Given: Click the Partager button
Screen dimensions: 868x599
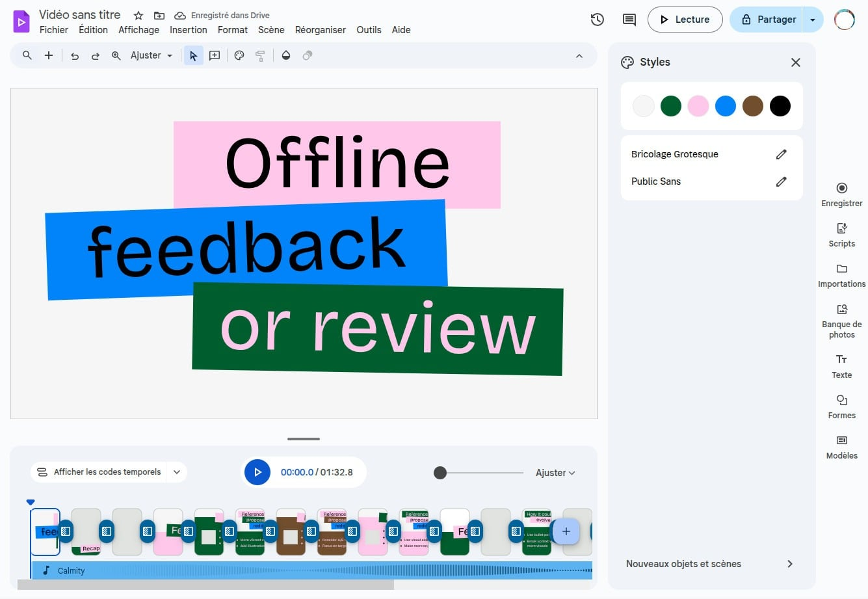Looking at the screenshot, I should coord(767,20).
